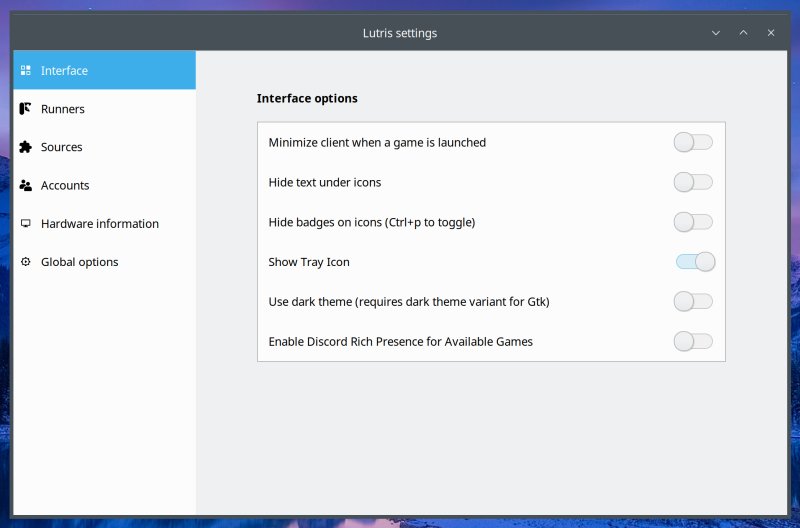The height and width of the screenshot is (528, 800).
Task: Enable Hide text under icons switch
Action: (693, 182)
